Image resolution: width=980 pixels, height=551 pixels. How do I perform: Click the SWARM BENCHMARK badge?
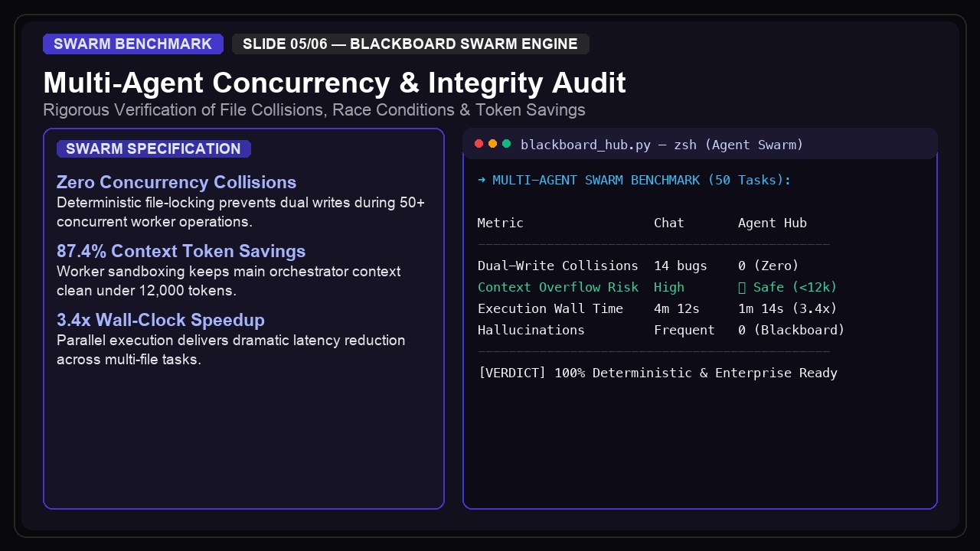pos(133,44)
